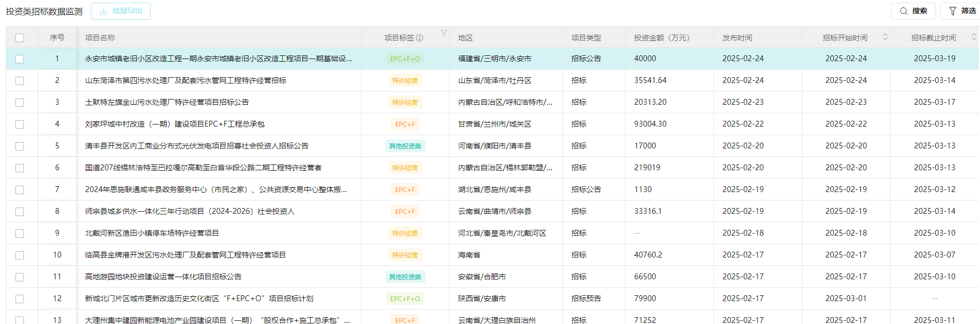The height and width of the screenshot is (324, 980).
Task: Tick the checkbox for row 10
Action: click(20, 255)
